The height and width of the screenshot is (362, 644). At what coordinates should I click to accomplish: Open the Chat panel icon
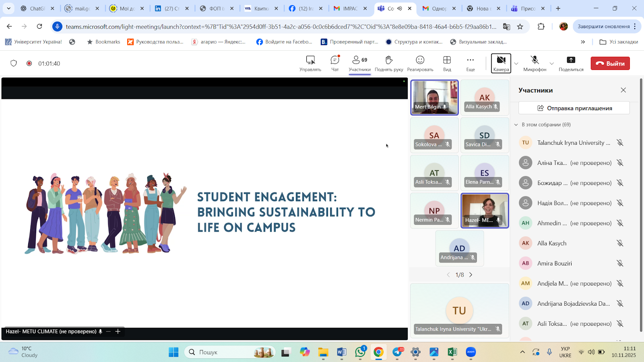coord(335,60)
